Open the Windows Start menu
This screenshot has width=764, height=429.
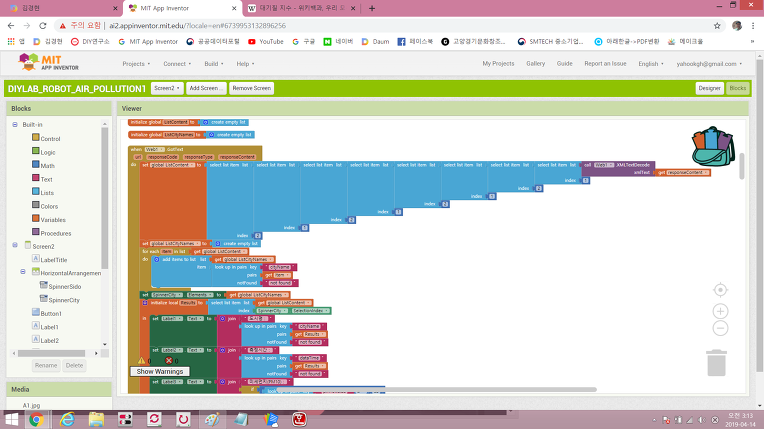[12, 419]
